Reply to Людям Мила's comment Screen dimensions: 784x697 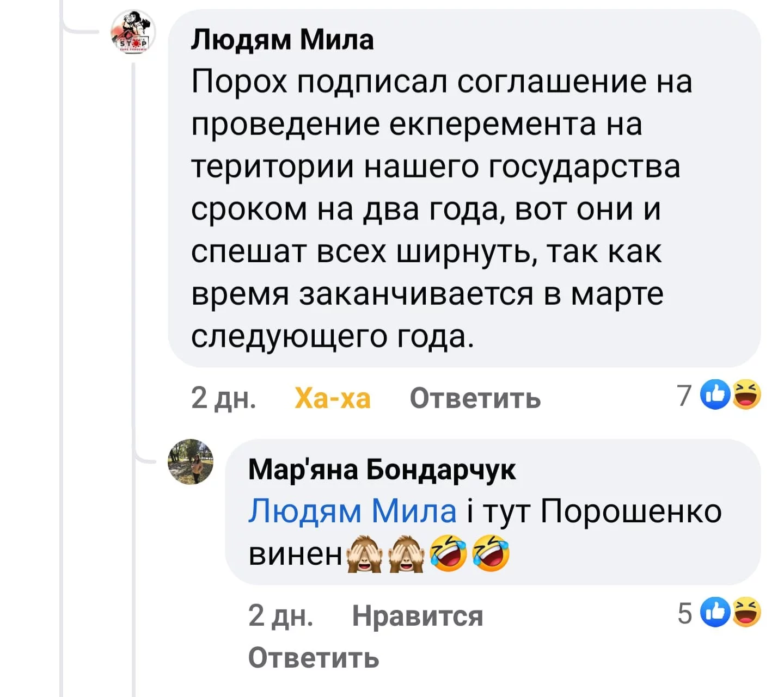tap(475, 398)
